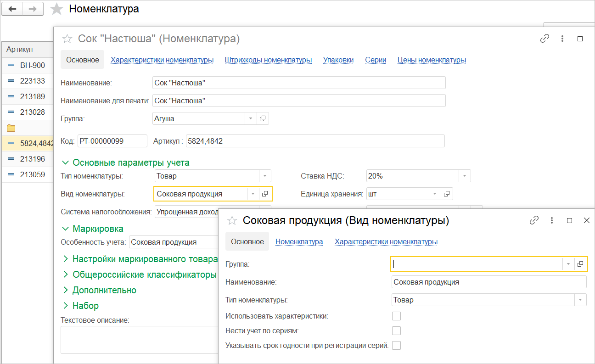The image size is (595, 364).
Task: Click the forward navigation arrow
Action: (x=33, y=9)
